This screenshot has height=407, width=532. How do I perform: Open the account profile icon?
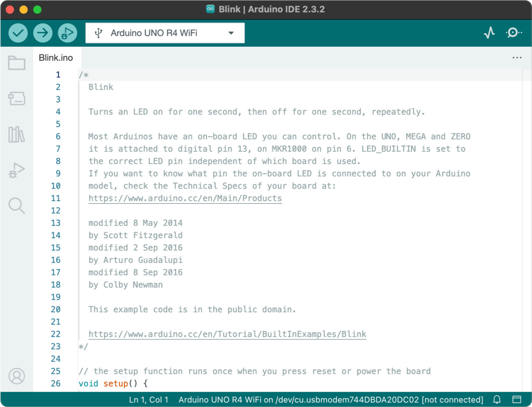[x=17, y=376]
